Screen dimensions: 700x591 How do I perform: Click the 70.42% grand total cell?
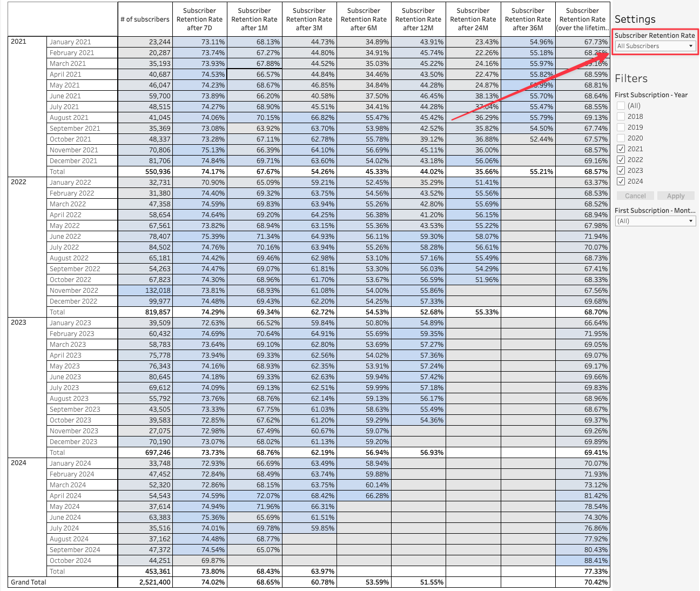[x=583, y=582]
